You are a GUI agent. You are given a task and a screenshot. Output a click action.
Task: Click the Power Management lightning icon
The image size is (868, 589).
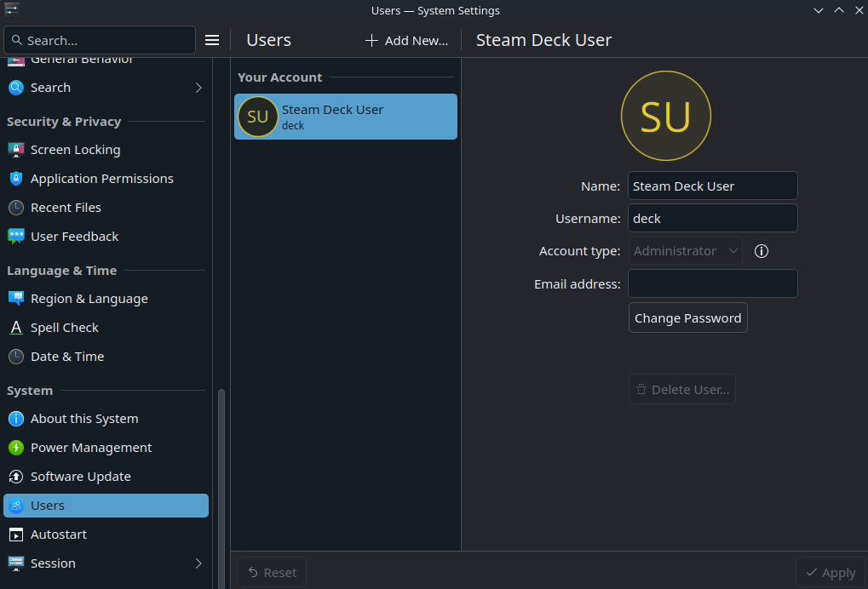(x=16, y=448)
